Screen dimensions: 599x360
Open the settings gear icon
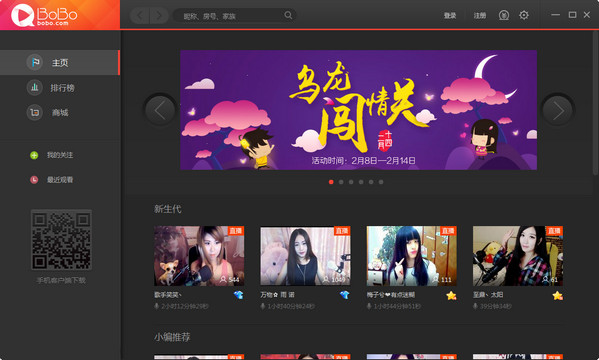pyautogui.click(x=524, y=15)
